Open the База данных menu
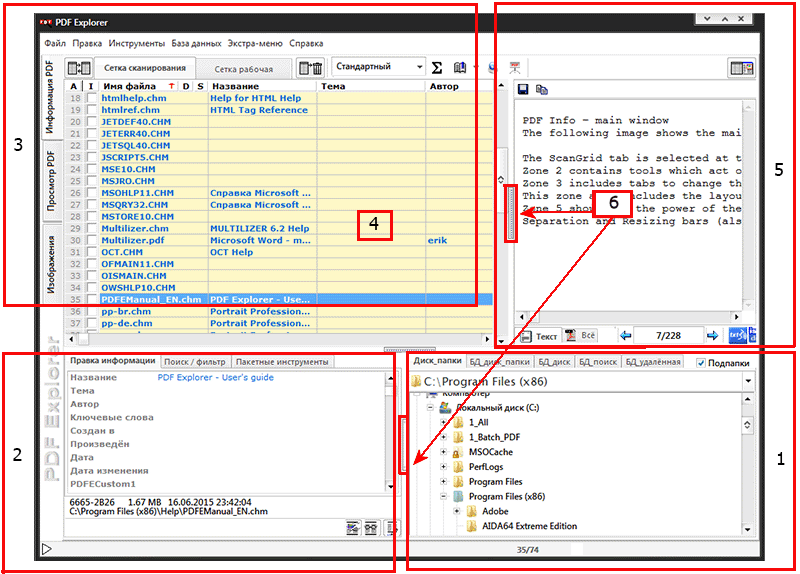800x574 pixels. point(196,43)
